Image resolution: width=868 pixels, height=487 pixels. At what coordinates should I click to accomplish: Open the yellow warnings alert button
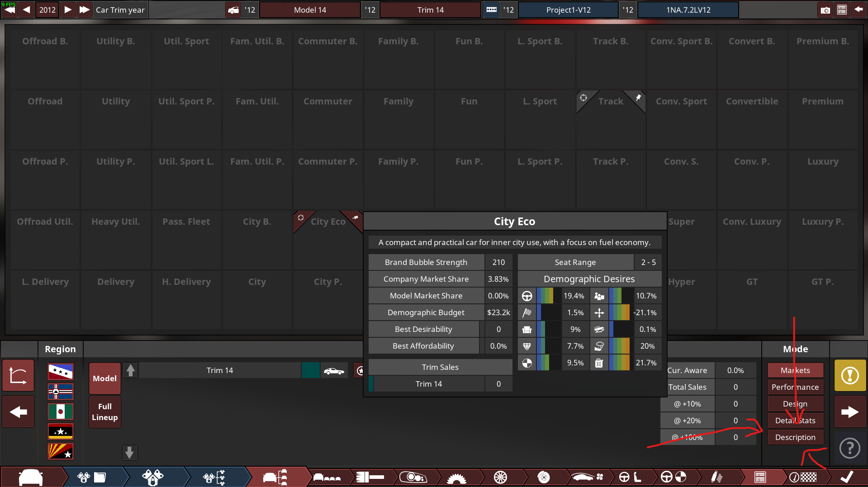click(850, 375)
